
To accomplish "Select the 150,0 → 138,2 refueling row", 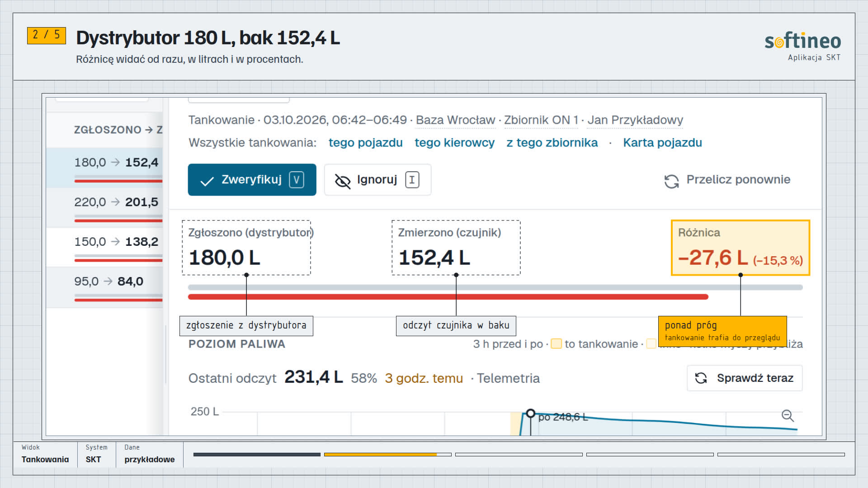I will pyautogui.click(x=104, y=247).
